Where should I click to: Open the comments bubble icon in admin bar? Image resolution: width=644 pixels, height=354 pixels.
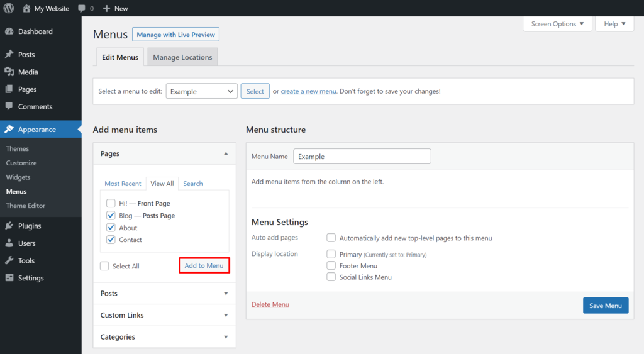pyautogui.click(x=82, y=8)
